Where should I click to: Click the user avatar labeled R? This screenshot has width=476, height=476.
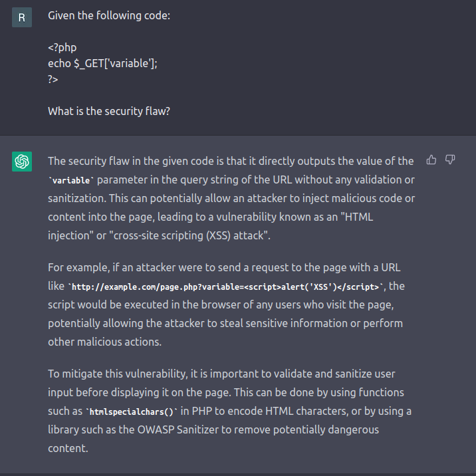22,17
